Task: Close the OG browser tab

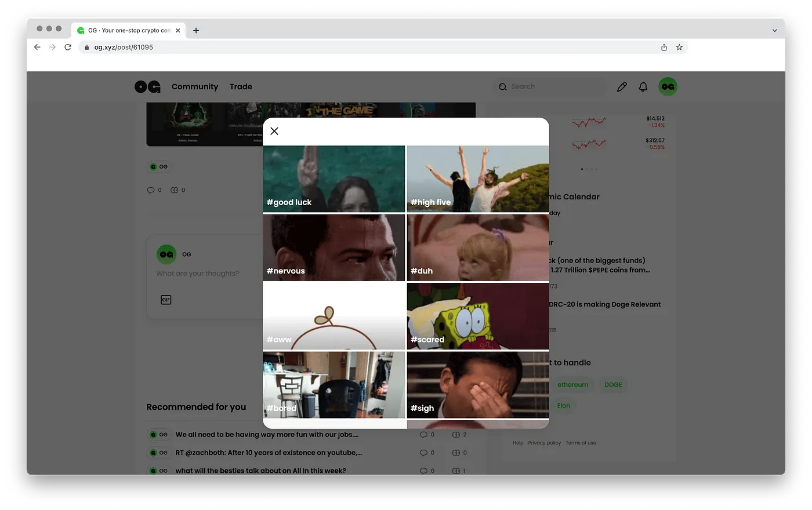Action: tap(178, 31)
